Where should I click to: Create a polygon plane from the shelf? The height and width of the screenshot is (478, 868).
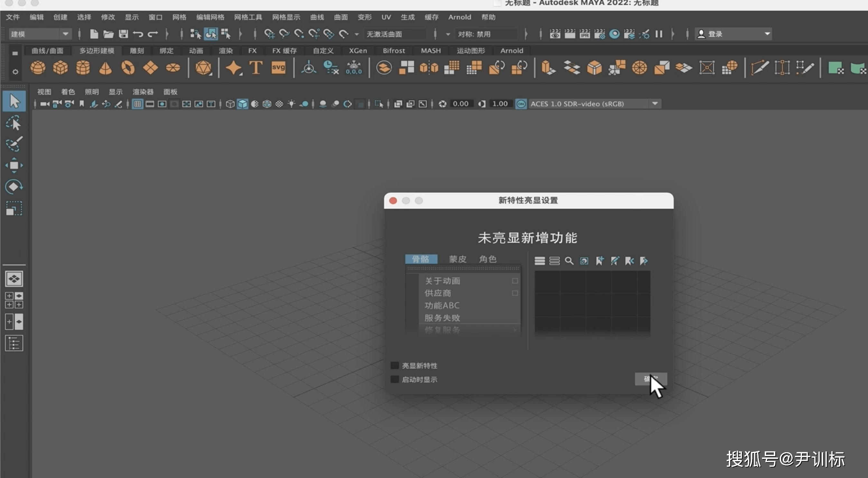(x=150, y=68)
